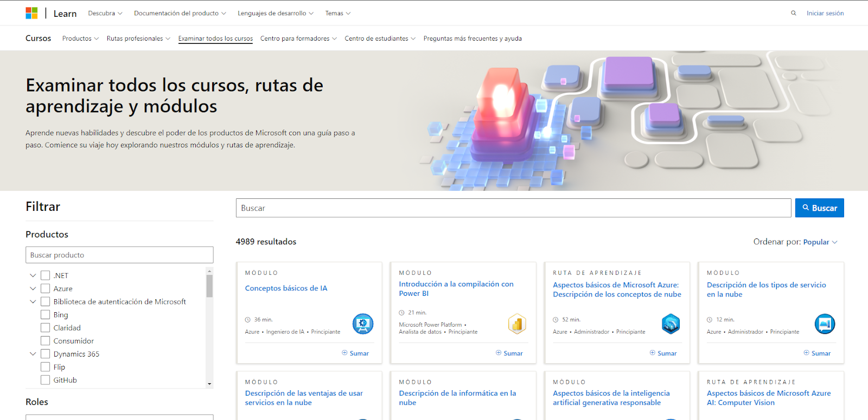The image size is (868, 420).
Task: Click the Power BI module badge icon
Action: (517, 324)
